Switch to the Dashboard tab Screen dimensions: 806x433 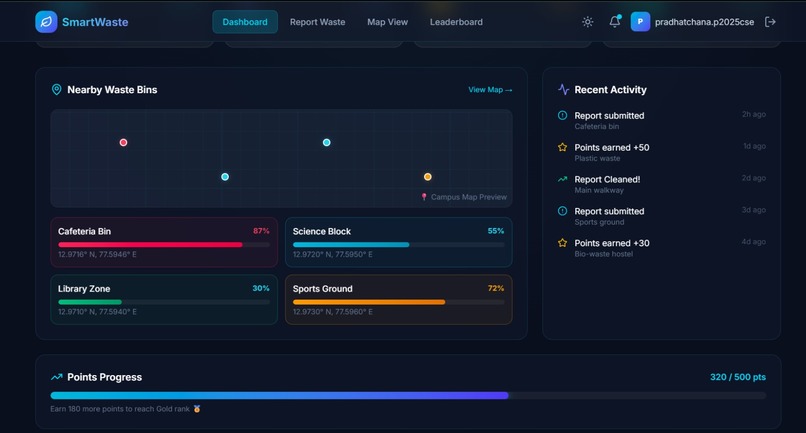click(x=245, y=22)
